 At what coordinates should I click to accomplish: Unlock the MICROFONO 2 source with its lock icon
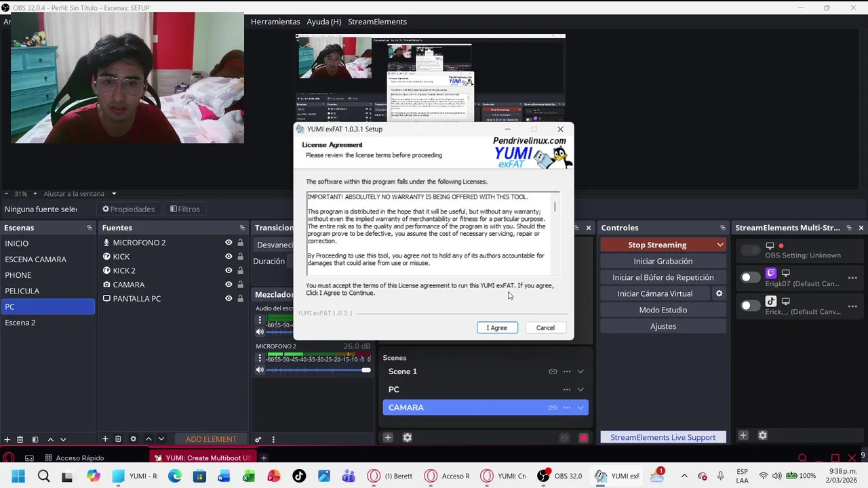coord(240,243)
